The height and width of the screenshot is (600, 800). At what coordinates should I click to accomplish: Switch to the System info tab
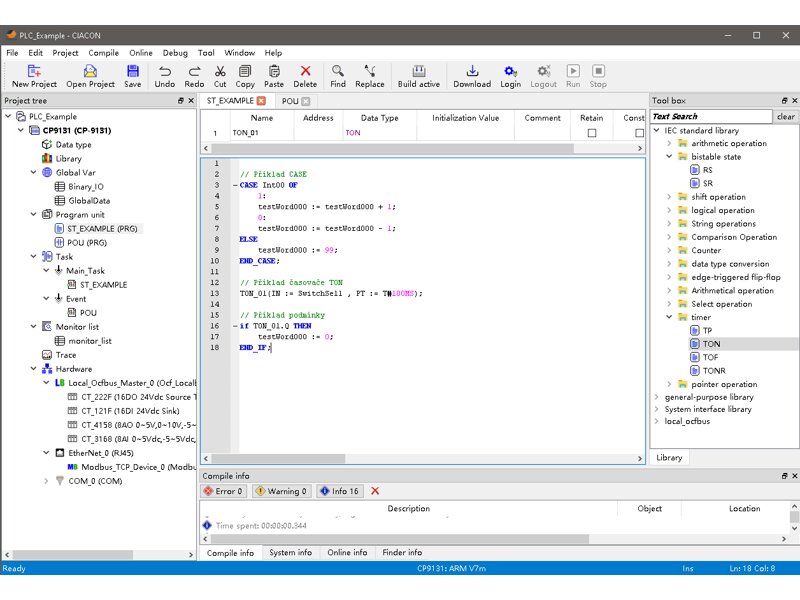290,552
